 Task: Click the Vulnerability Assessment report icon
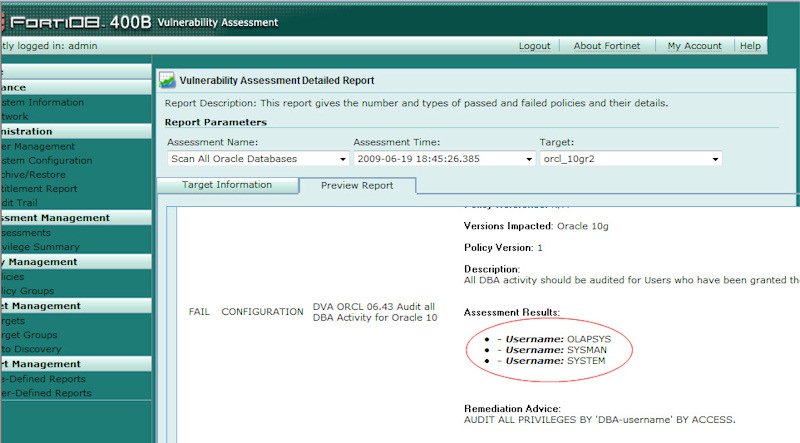pos(167,80)
